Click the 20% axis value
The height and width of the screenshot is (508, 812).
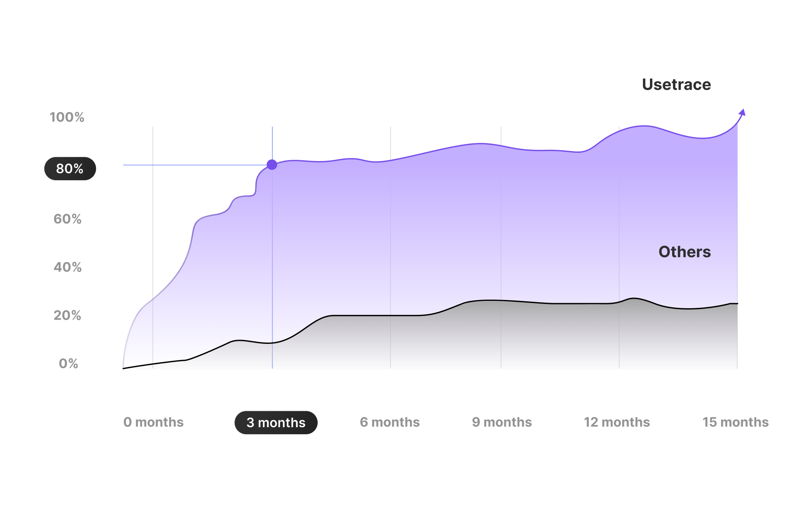click(67, 315)
